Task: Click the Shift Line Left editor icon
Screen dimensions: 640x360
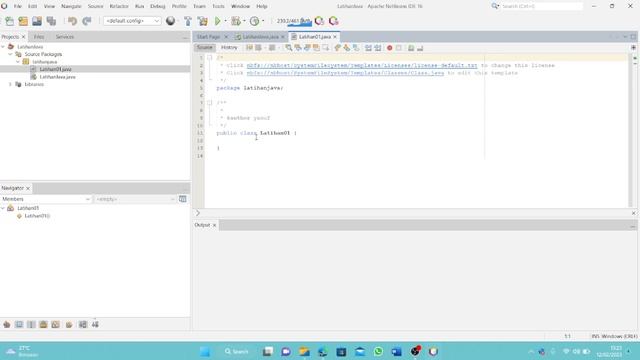Action: click(x=368, y=48)
